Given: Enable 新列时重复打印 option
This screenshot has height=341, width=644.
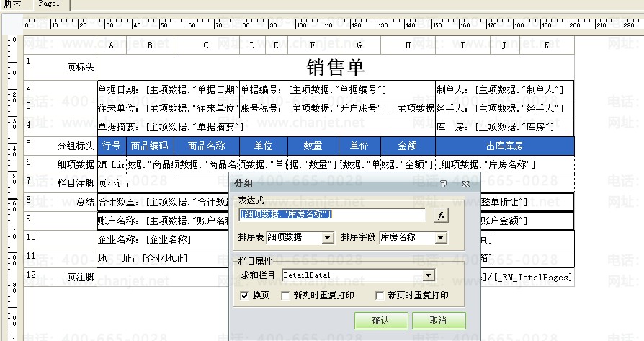Looking at the screenshot, I should (286, 296).
